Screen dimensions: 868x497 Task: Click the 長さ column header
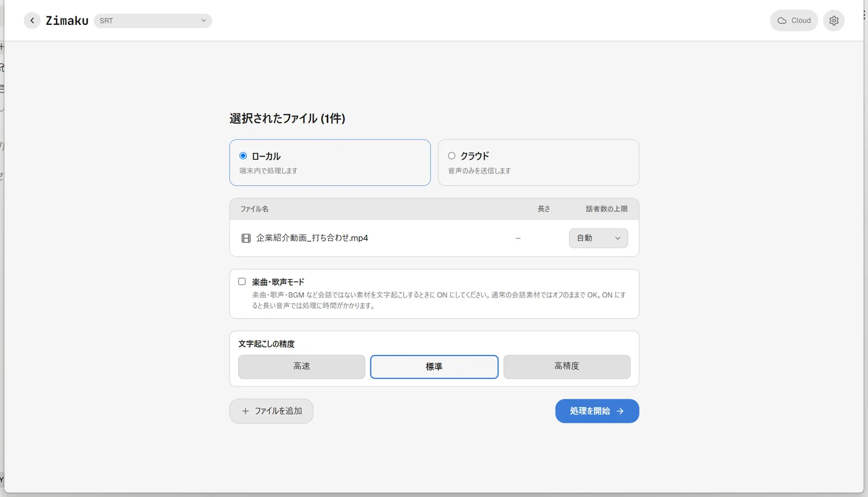544,209
